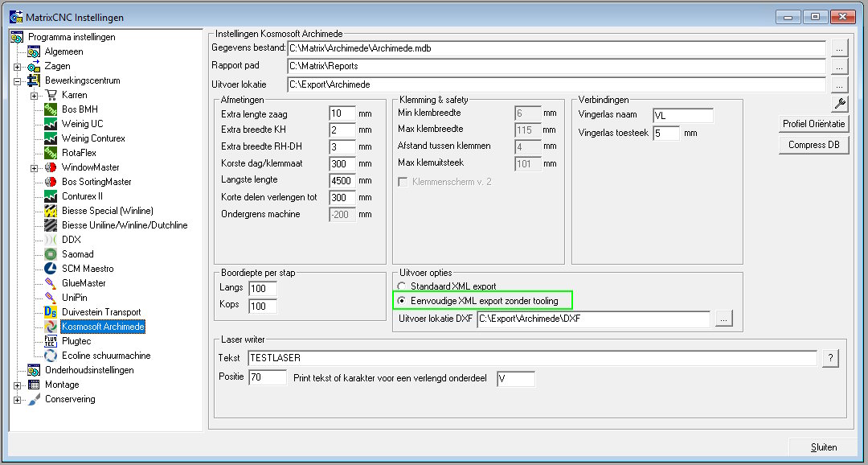Choose the Plugtec icon in tree
868x465 pixels.
51,341
